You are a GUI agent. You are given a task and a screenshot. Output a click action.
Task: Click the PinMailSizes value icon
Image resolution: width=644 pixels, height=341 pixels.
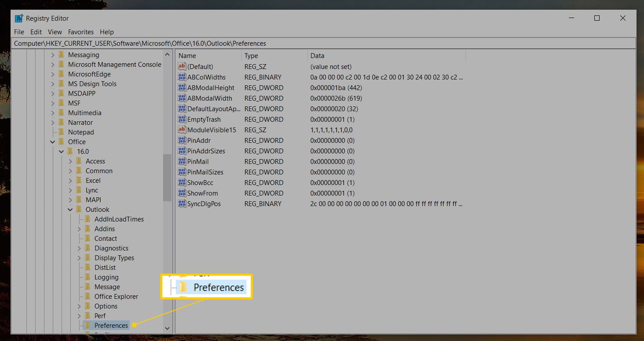click(x=182, y=172)
